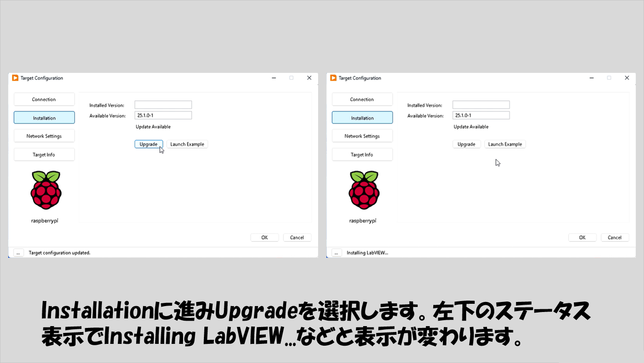Click 'Update Available' text in right window
The width and height of the screenshot is (644, 363).
[471, 127]
